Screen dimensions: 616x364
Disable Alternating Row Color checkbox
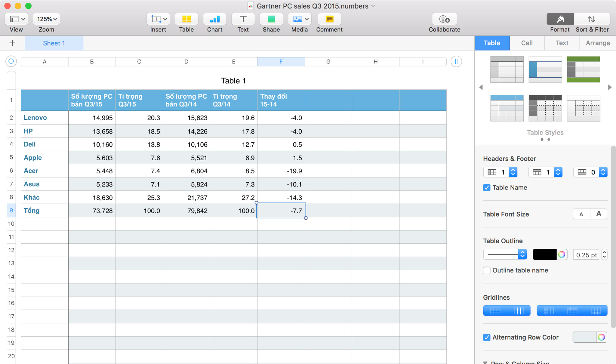click(x=487, y=338)
